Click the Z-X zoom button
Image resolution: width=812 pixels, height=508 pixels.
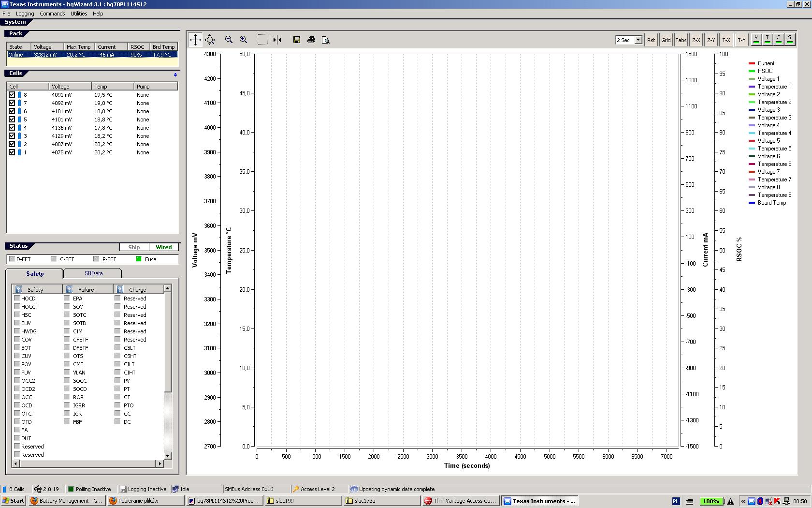pyautogui.click(x=696, y=40)
